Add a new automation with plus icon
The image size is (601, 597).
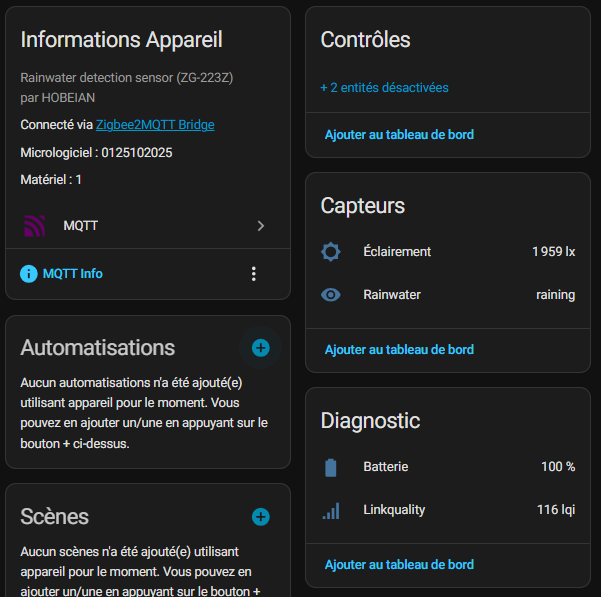[260, 348]
